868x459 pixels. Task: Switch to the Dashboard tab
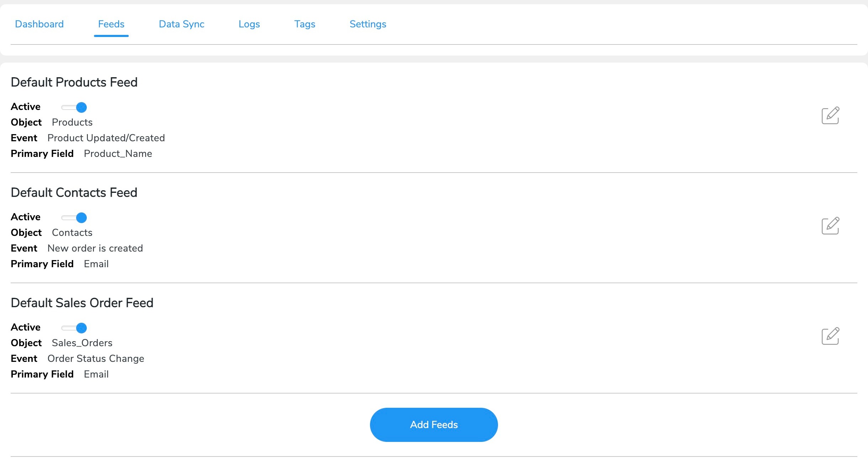tap(39, 24)
